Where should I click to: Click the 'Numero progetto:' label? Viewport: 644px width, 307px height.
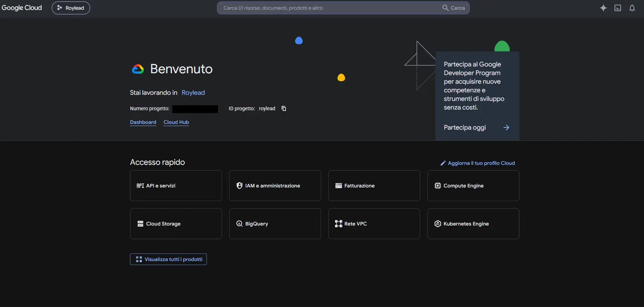pyautogui.click(x=150, y=108)
